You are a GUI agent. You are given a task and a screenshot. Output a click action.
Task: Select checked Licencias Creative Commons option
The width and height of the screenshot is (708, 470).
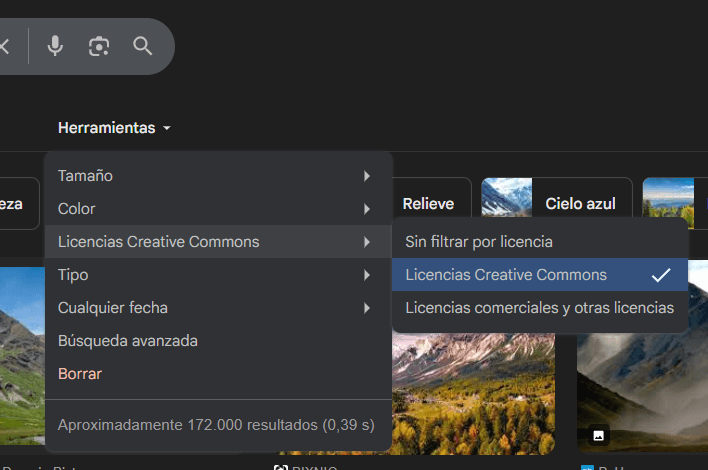[540, 275]
